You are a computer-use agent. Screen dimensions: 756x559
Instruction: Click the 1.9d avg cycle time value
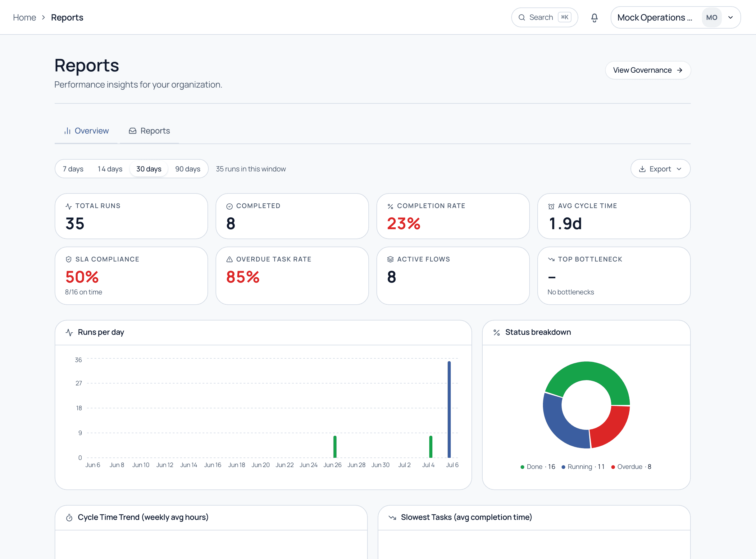(565, 224)
